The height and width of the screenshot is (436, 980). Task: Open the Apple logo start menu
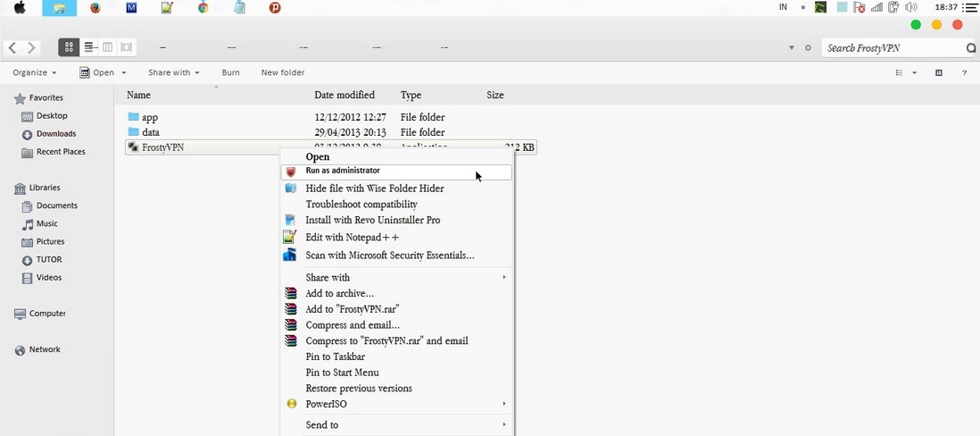[20, 7]
